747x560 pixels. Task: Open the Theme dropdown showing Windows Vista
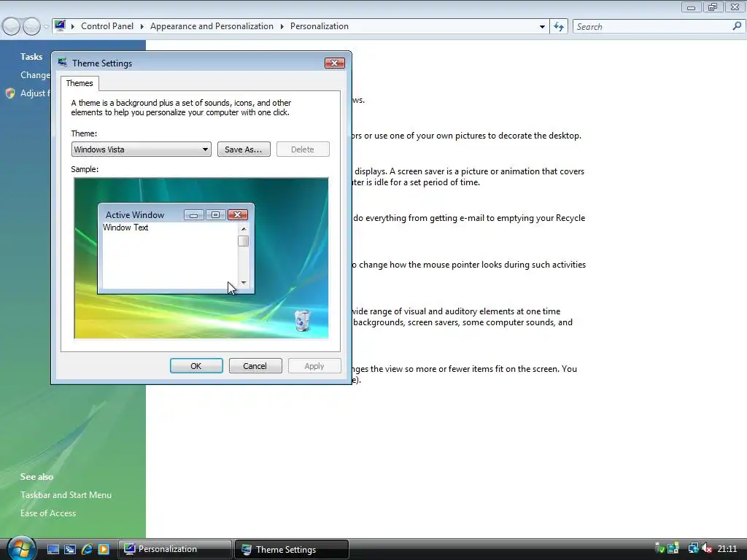pos(141,149)
